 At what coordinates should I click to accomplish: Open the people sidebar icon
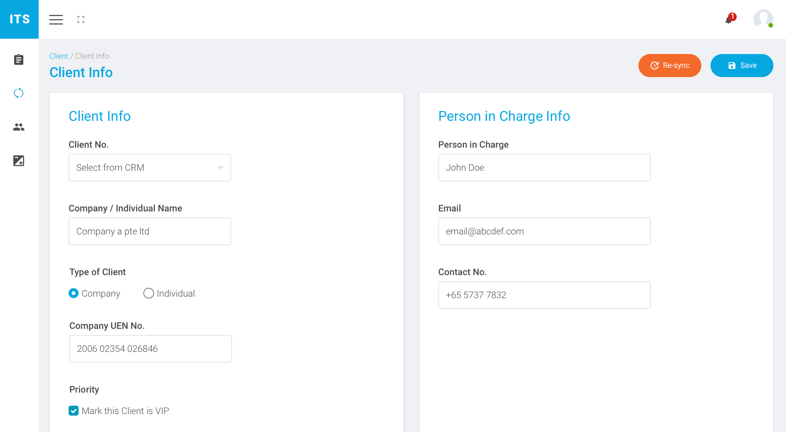pos(19,127)
